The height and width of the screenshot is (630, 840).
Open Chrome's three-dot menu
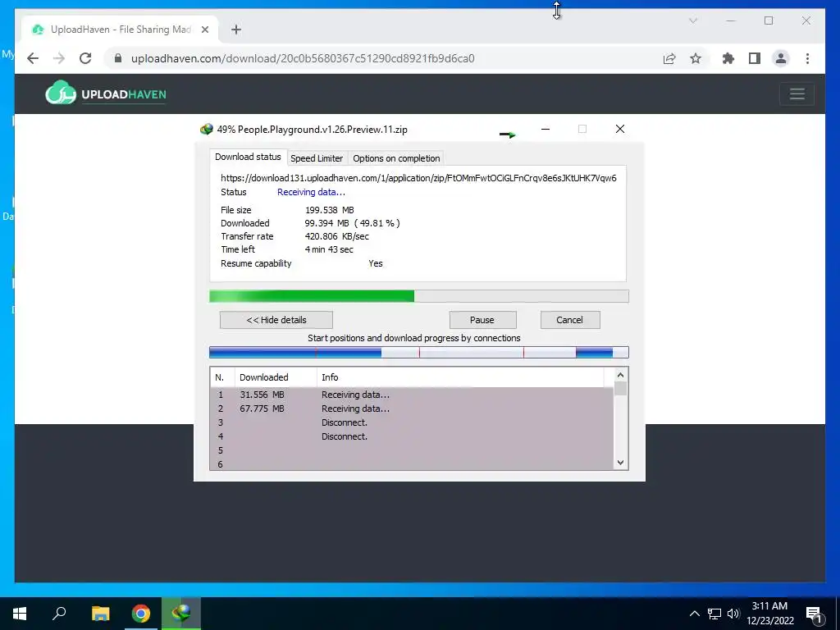click(x=807, y=58)
